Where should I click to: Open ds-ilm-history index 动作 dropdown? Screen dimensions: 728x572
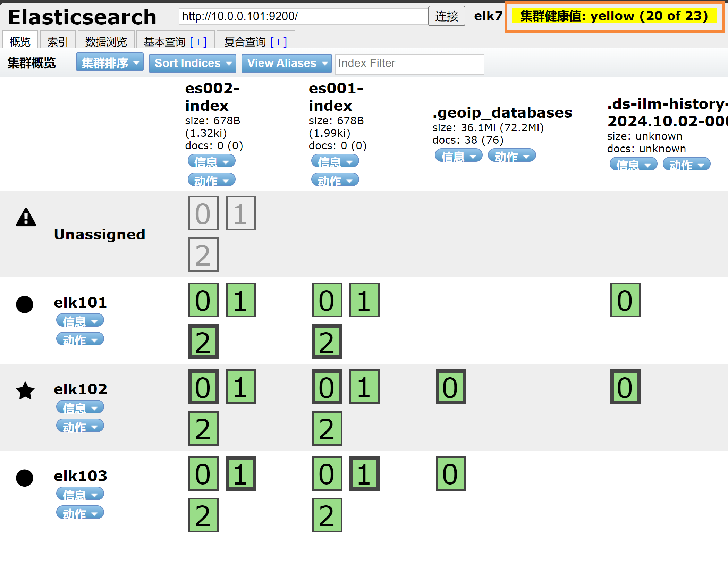click(x=687, y=164)
